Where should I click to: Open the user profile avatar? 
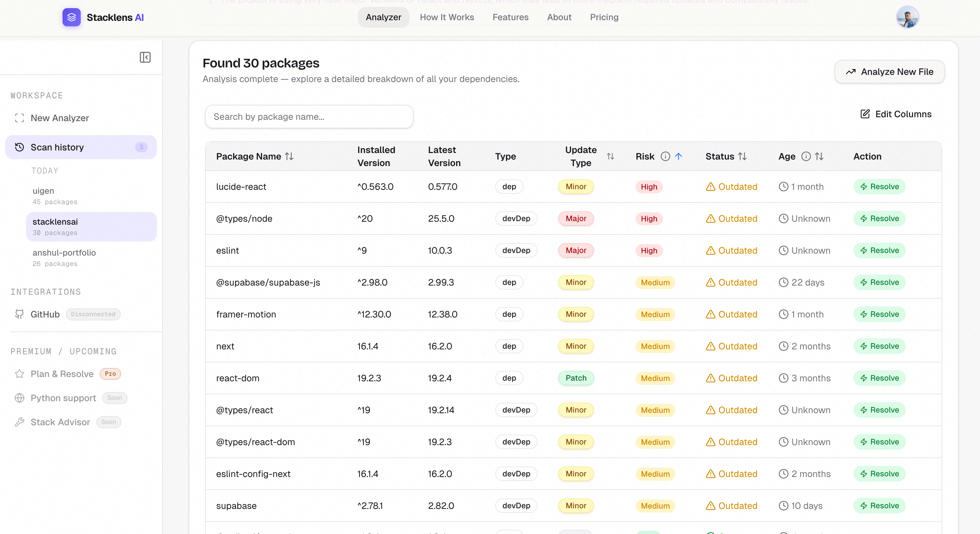(x=907, y=18)
